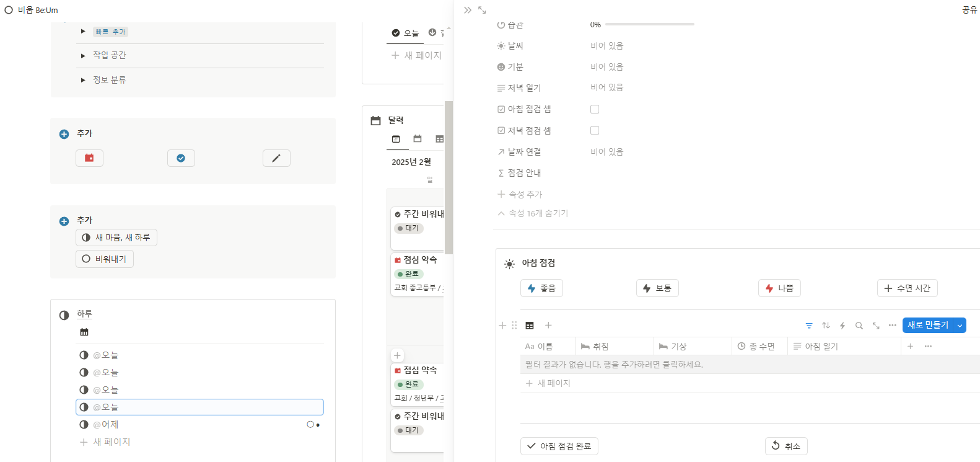The height and width of the screenshot is (462, 980).
Task: Open the filter icon in database toolbar
Action: [809, 326]
